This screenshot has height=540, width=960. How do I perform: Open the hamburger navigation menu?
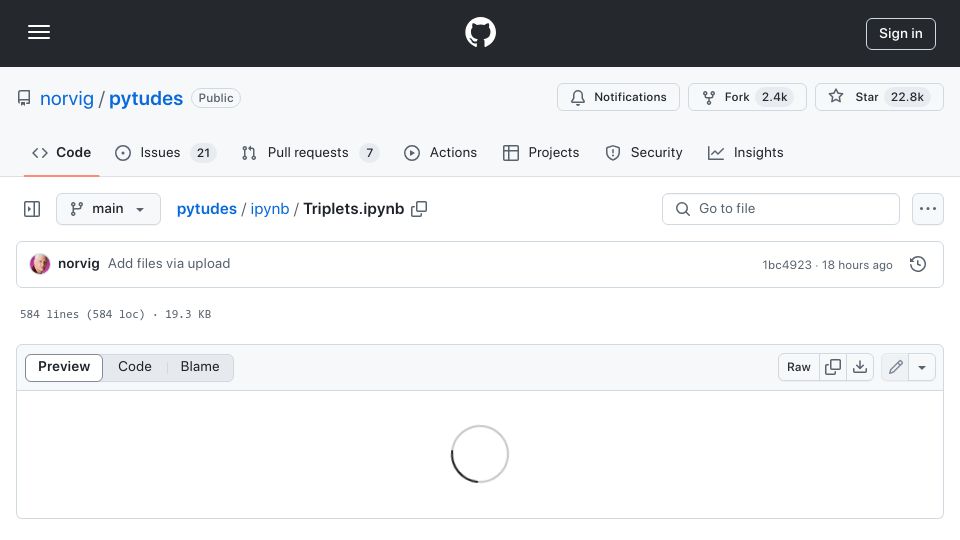click(39, 32)
